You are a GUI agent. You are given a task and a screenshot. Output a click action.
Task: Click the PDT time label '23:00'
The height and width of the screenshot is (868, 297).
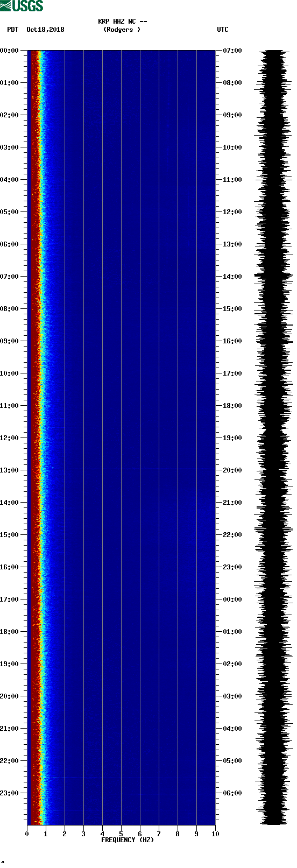coord(10,793)
